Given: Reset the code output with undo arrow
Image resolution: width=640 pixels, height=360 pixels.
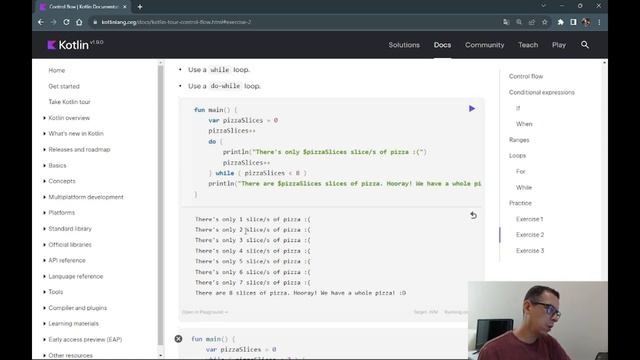Looking at the screenshot, I should [473, 215].
